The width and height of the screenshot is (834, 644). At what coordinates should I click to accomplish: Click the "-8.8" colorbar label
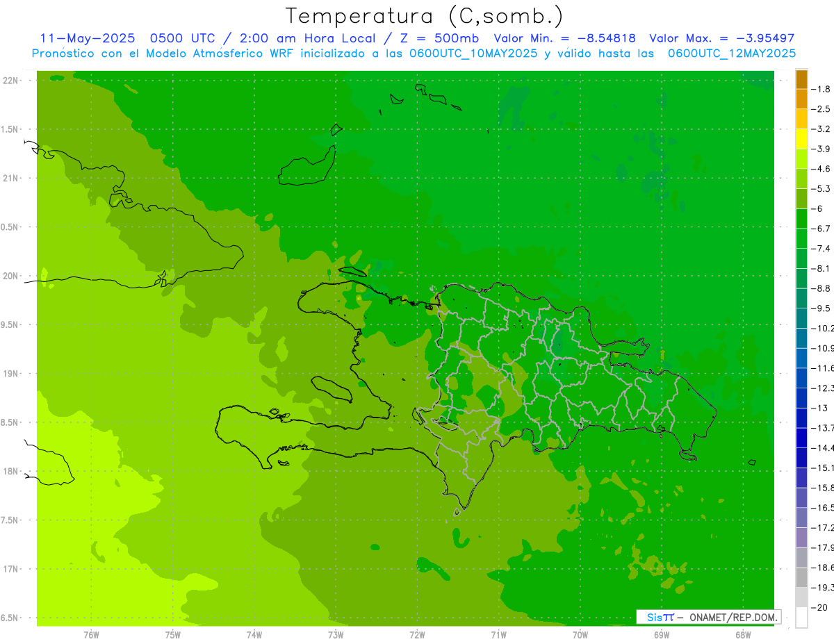point(821,288)
